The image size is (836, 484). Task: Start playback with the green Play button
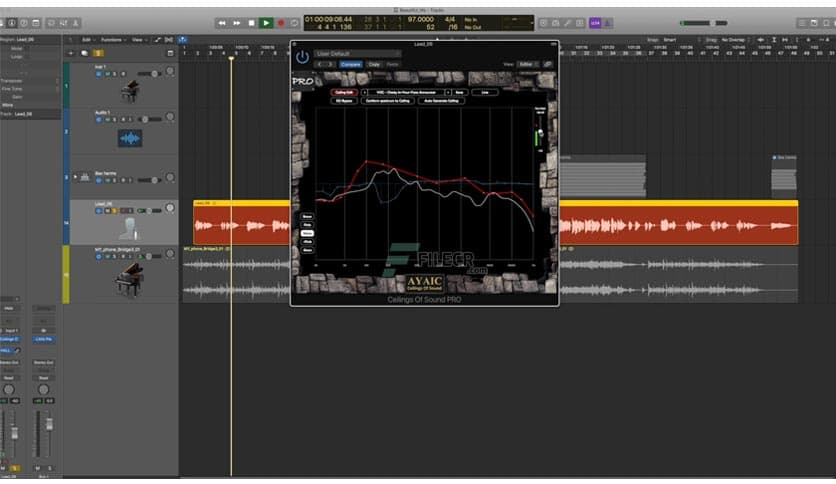266,23
